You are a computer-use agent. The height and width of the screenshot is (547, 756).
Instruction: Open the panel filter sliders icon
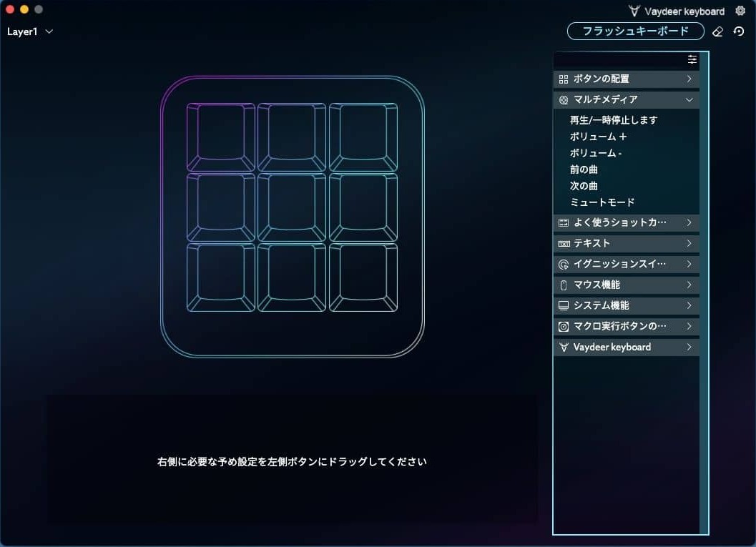tap(692, 59)
